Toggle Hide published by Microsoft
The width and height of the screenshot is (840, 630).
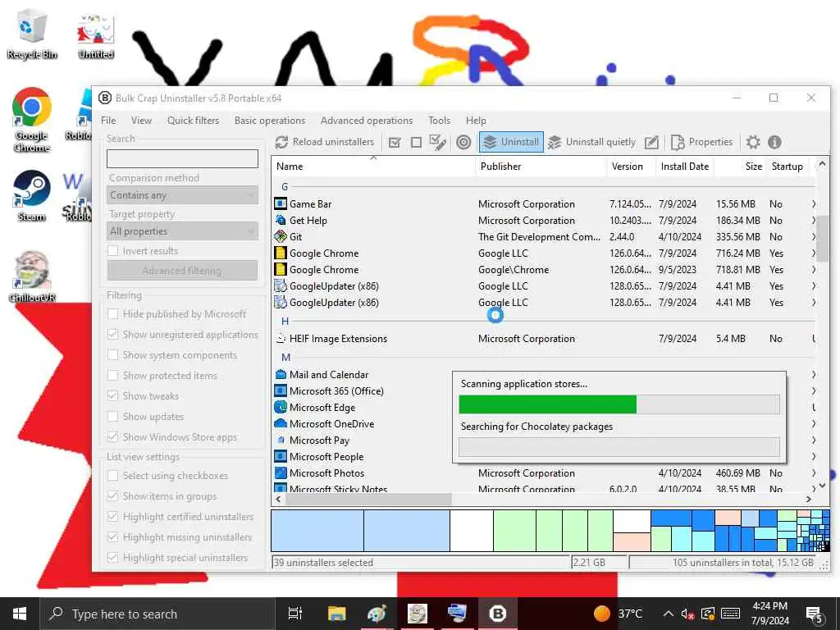pyautogui.click(x=113, y=313)
